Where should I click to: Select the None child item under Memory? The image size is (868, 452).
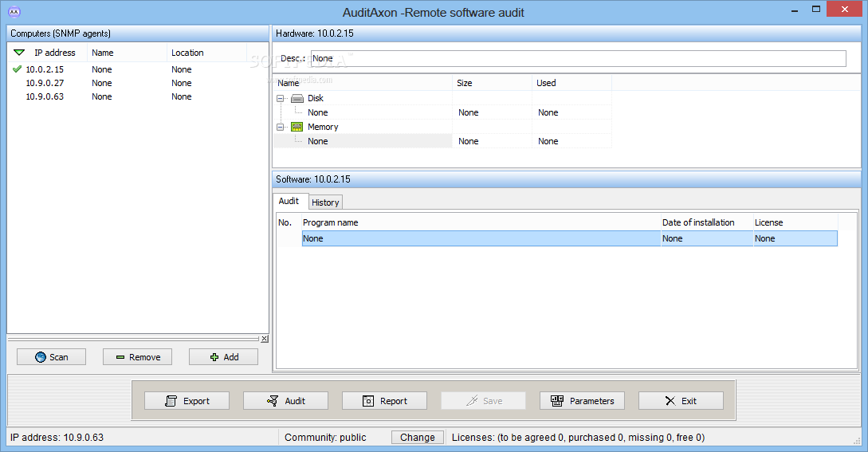(x=318, y=141)
